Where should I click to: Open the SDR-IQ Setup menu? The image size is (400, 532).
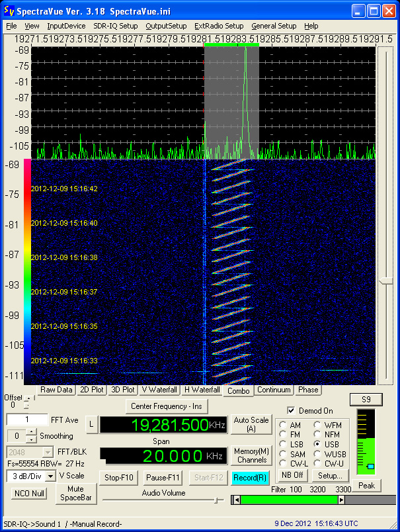point(116,26)
